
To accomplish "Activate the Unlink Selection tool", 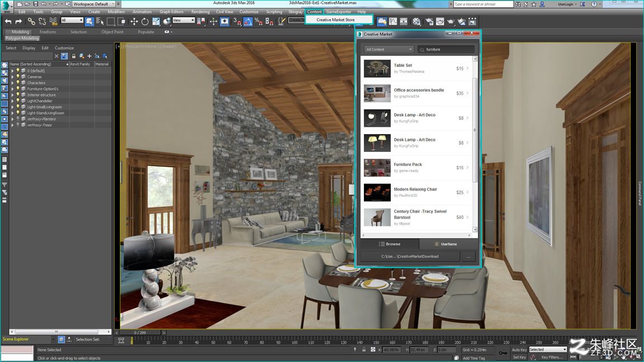I will click(42, 21).
